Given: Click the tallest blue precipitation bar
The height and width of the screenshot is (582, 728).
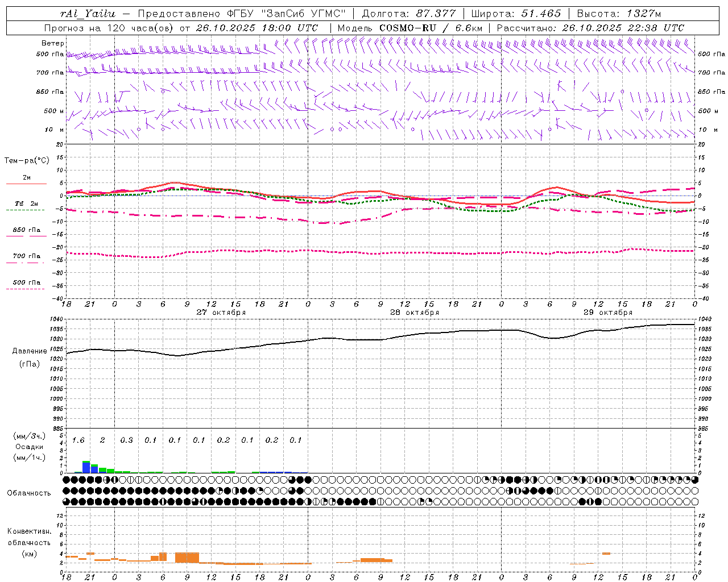Looking at the screenshot, I should 86,467.
